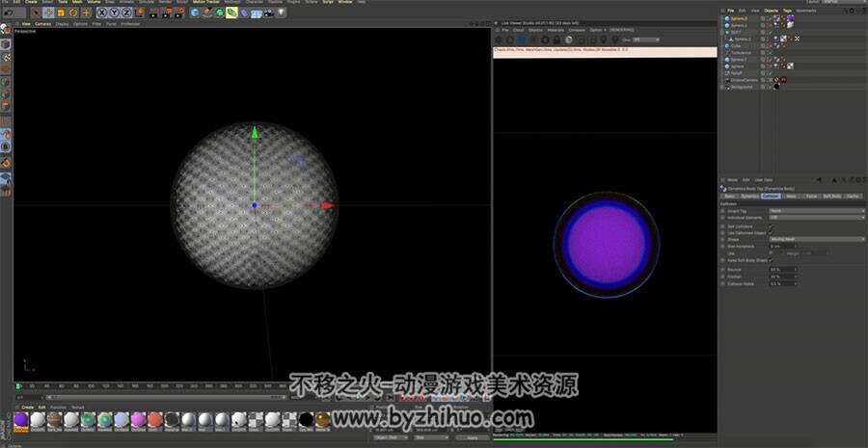Click the floor environment icon
This screenshot has height=448, width=868.
click(256, 13)
